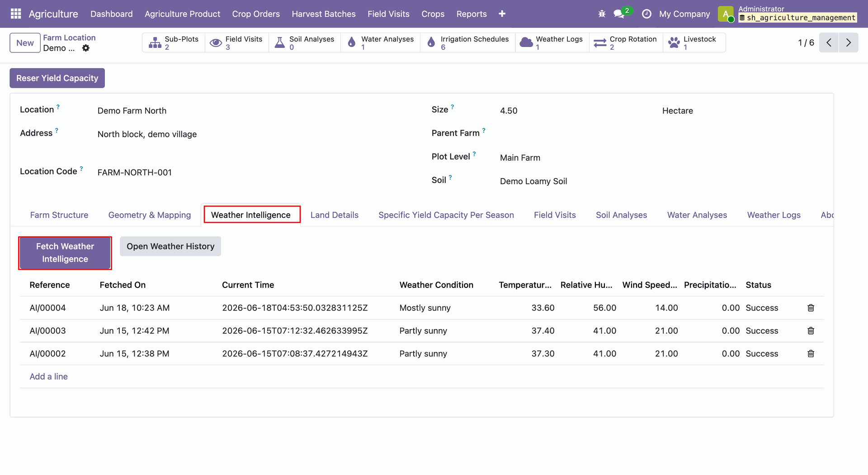This screenshot has width=868, height=475.
Task: Open Water Analyses droplet stat button
Action: coord(380,42)
